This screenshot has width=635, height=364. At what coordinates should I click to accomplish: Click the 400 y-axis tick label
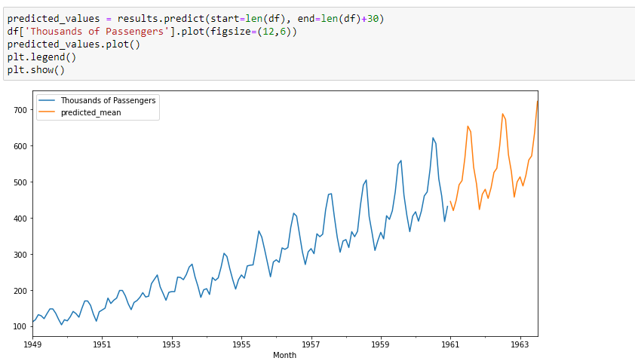(20, 219)
